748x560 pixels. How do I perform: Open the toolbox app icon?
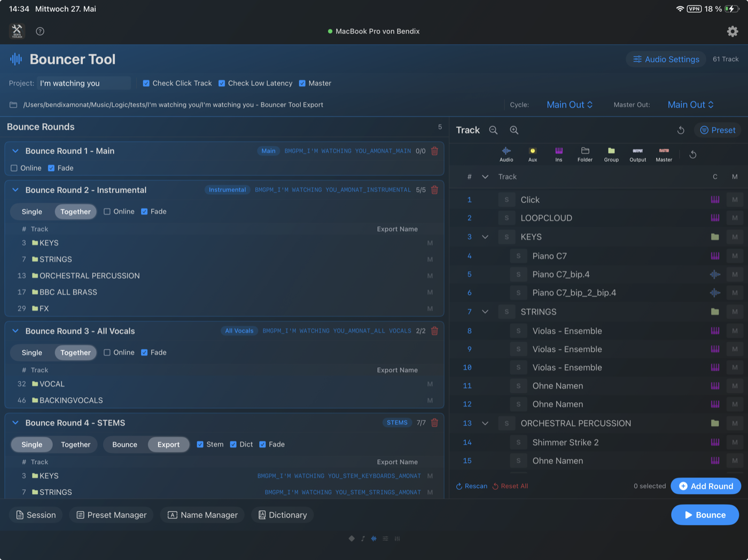17,31
